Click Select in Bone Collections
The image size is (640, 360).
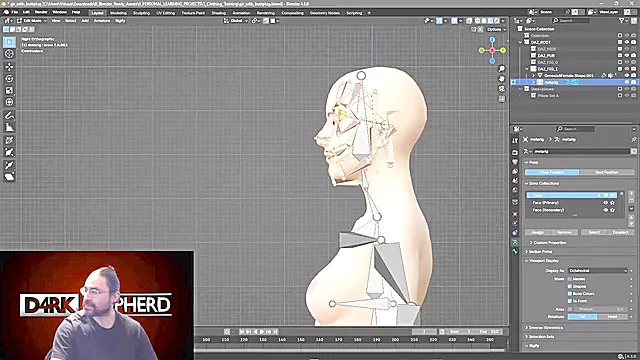pyautogui.click(x=594, y=232)
